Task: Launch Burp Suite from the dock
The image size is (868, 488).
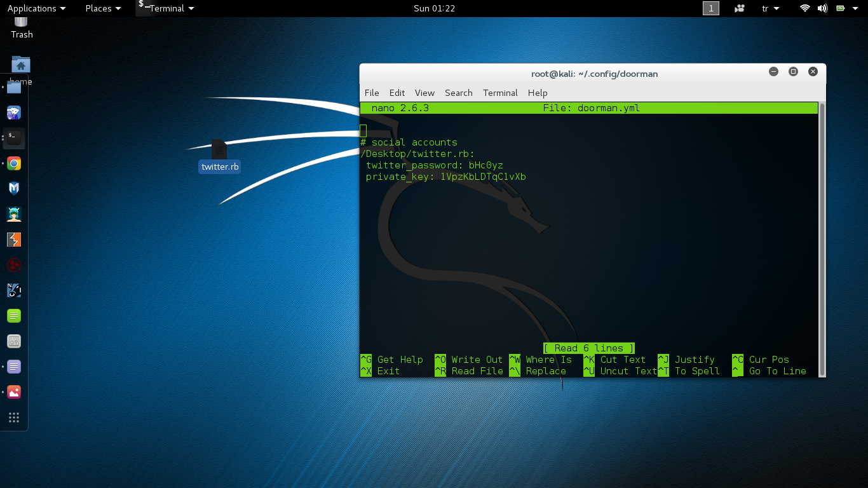Action: coord(14,240)
